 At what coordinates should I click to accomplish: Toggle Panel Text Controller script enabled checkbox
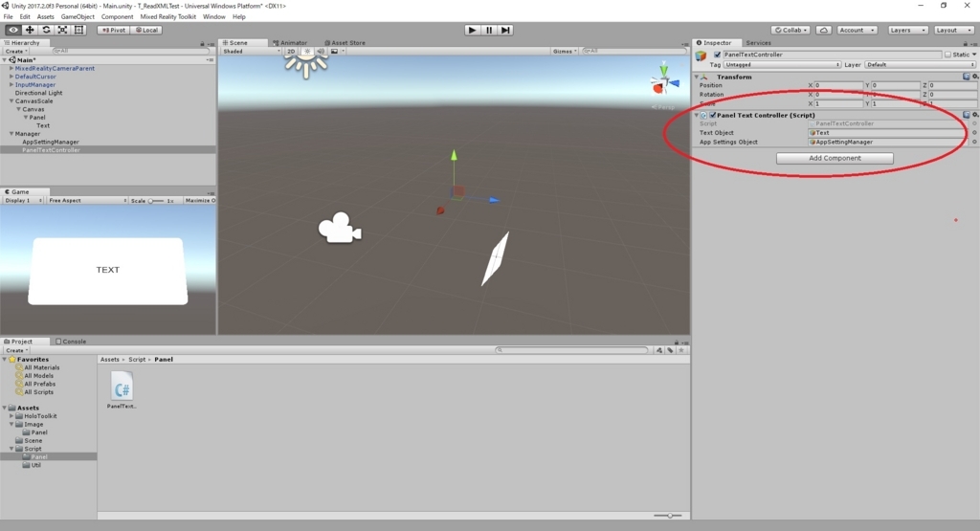pos(712,115)
